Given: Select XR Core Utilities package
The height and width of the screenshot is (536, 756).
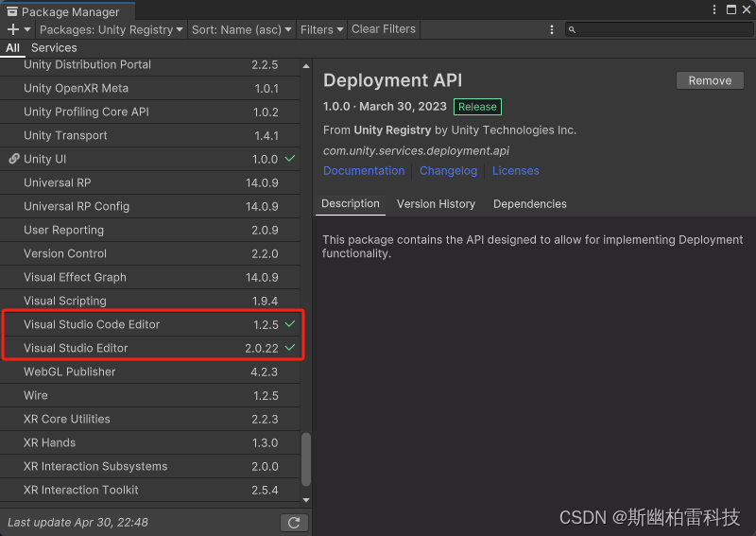Looking at the screenshot, I should tap(149, 419).
